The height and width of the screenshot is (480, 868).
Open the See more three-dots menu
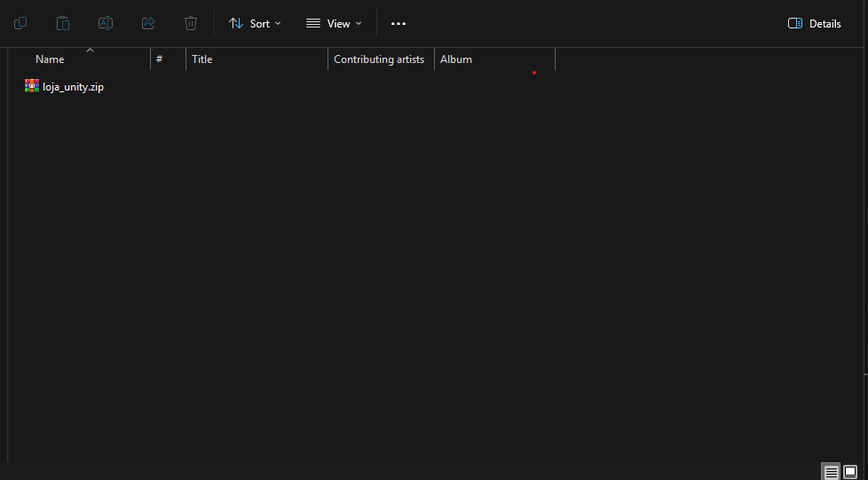398,23
